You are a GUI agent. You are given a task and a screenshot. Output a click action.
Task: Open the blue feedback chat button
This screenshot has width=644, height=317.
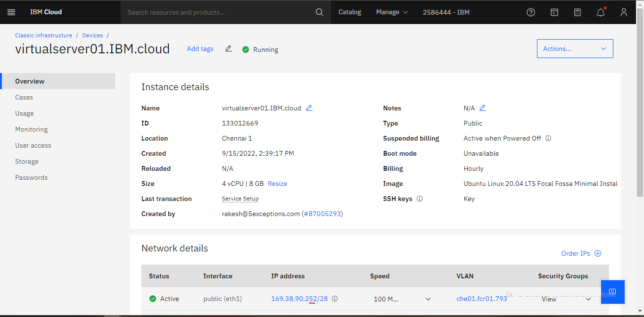(612, 292)
